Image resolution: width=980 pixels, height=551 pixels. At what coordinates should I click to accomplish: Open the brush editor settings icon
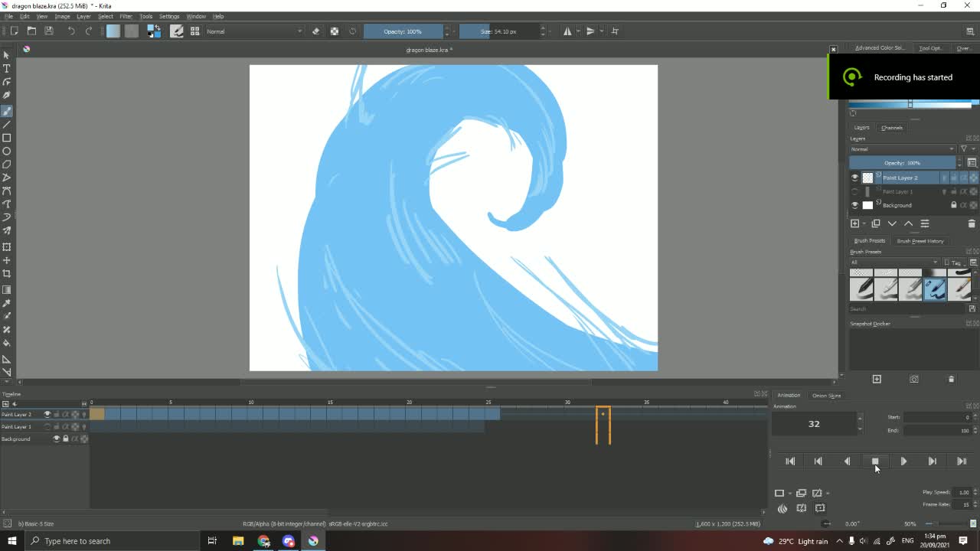tap(177, 31)
